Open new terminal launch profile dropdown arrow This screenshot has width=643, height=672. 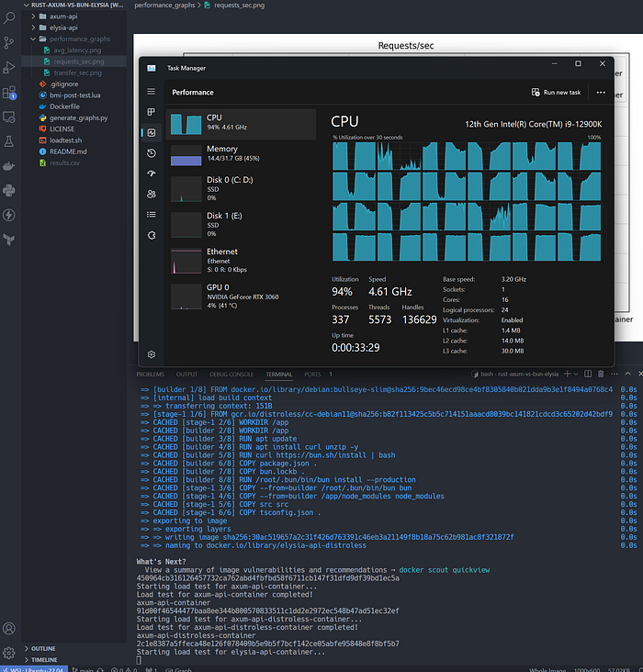coord(576,374)
